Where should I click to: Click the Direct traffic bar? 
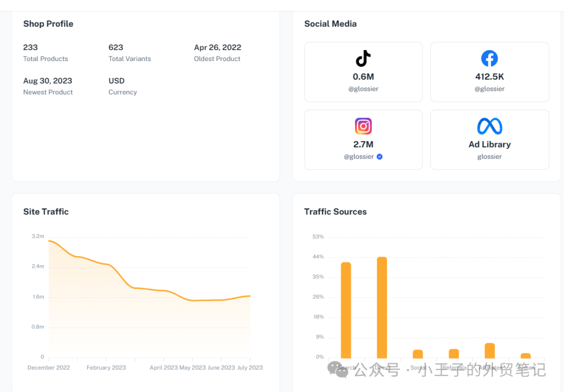(382, 307)
